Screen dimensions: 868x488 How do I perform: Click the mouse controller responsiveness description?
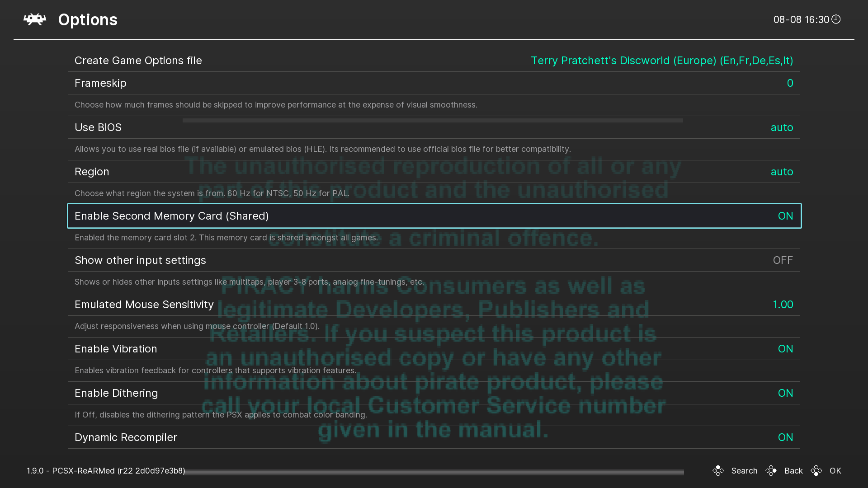(x=197, y=326)
